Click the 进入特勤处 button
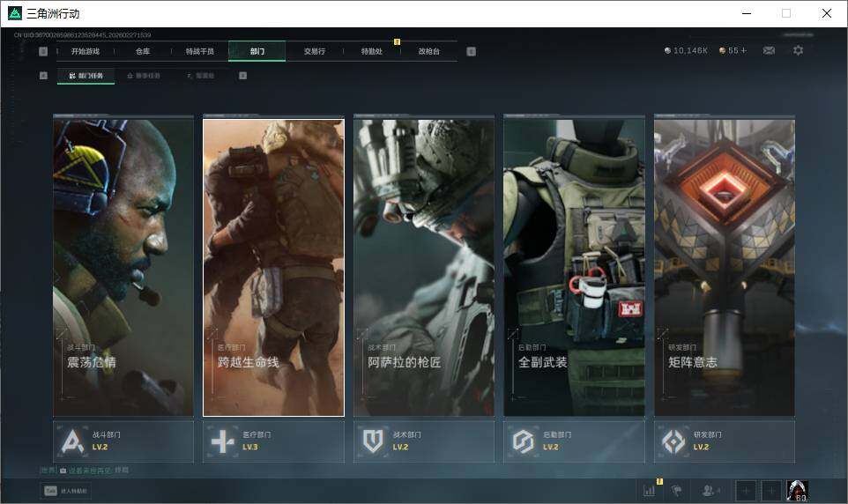 (66, 491)
